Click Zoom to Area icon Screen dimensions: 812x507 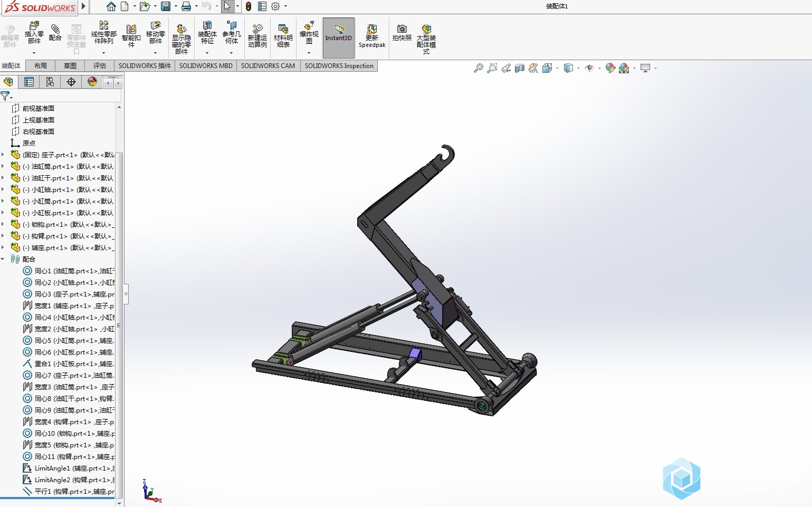492,68
